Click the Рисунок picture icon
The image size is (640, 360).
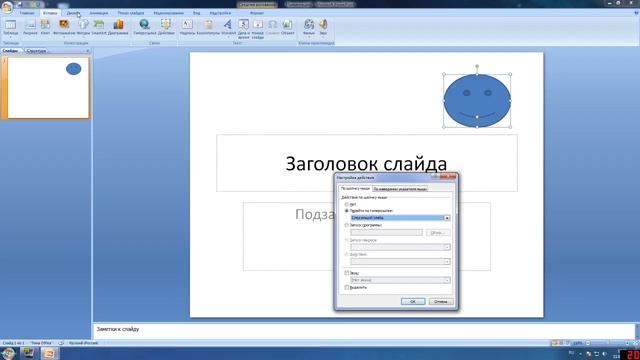pyautogui.click(x=30, y=27)
